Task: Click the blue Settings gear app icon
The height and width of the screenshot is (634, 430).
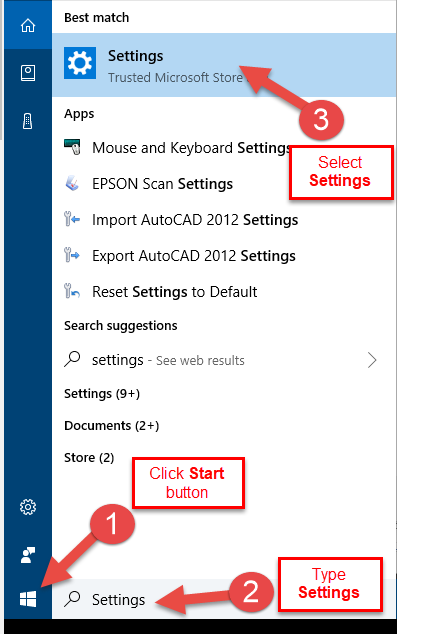Action: coord(80,63)
